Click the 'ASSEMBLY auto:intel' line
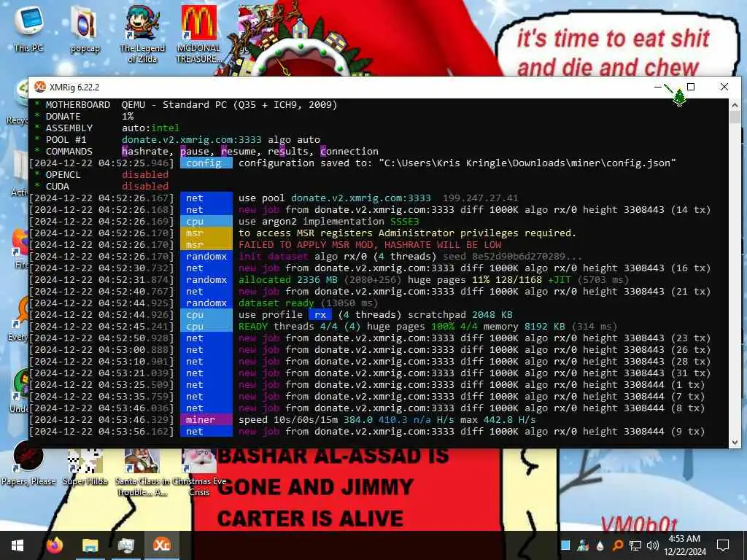 (x=107, y=128)
